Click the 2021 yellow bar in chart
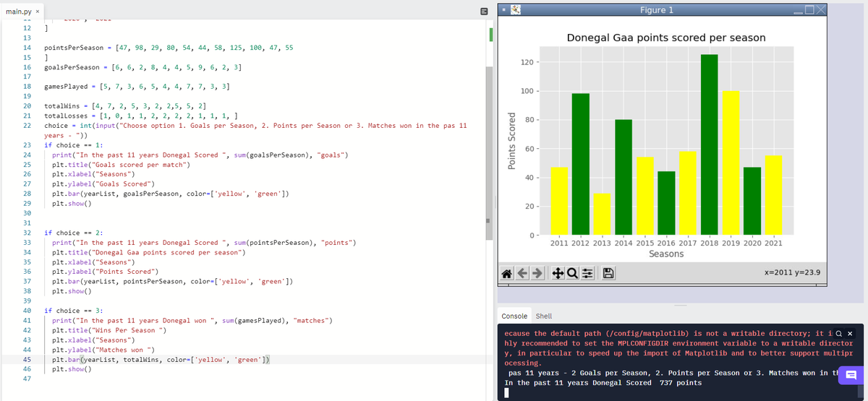Image resolution: width=868 pixels, height=401 pixels. click(x=773, y=195)
